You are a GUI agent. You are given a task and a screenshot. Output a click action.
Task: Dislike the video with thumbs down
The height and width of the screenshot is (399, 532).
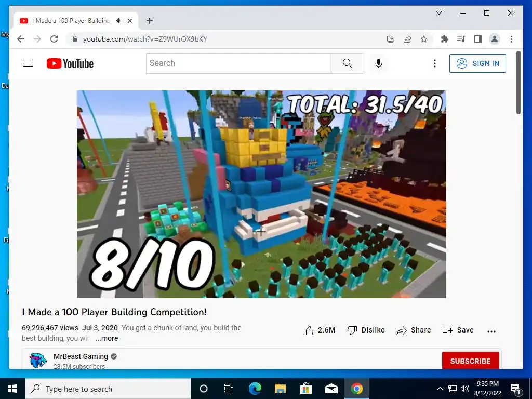point(366,330)
